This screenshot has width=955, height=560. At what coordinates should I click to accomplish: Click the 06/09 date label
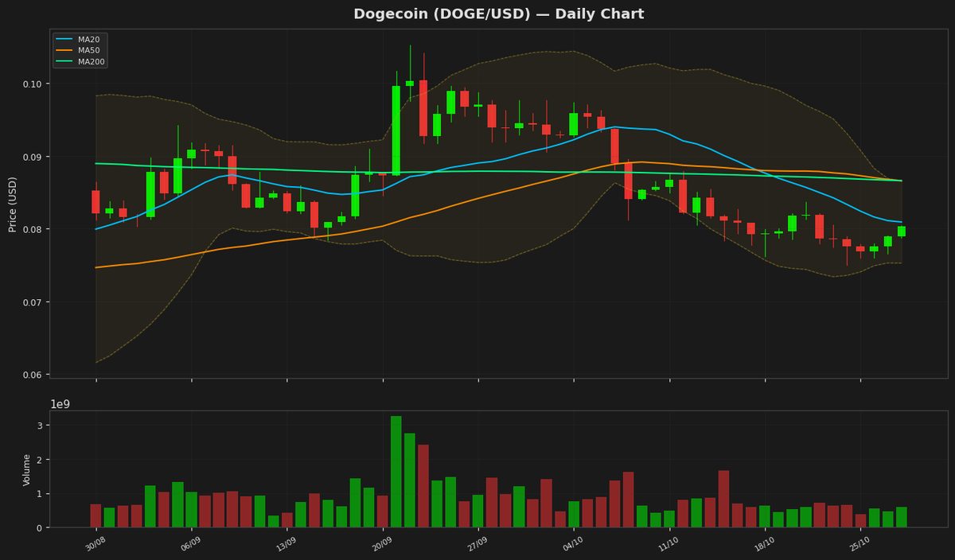(189, 545)
